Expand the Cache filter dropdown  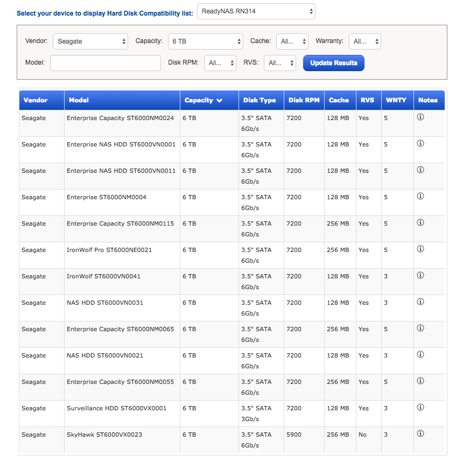click(292, 40)
